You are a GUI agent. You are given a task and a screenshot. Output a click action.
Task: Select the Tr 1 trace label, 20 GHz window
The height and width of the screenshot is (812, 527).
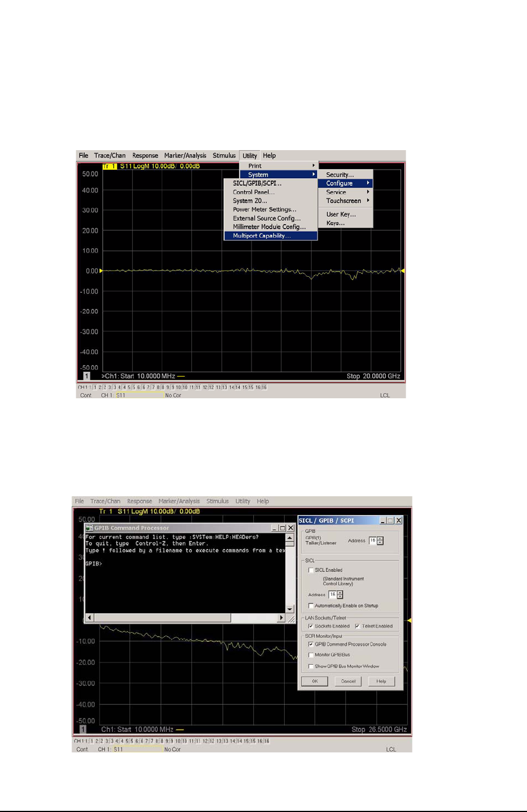(x=109, y=166)
